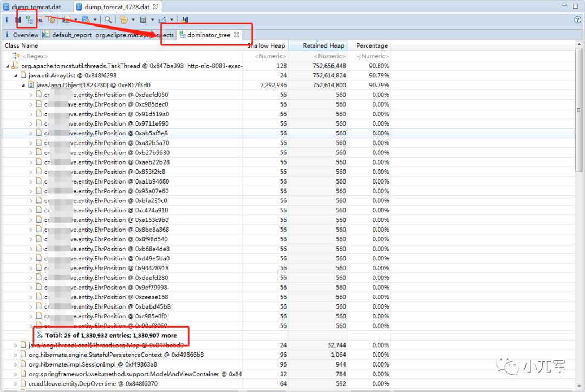Click the Class Name Regex filter field
The height and width of the screenshot is (392, 585).
pos(122,56)
